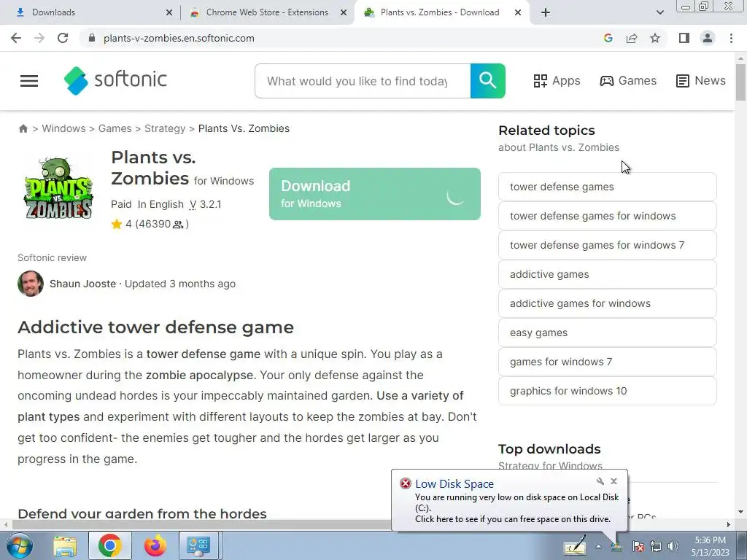Viewport: 747px width, 560px height.
Task: Click the padlock site info icon
Action: click(92, 38)
